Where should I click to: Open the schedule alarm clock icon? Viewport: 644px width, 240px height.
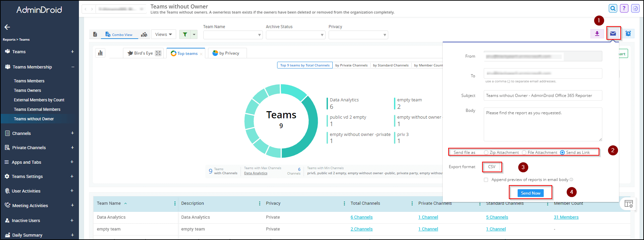628,34
